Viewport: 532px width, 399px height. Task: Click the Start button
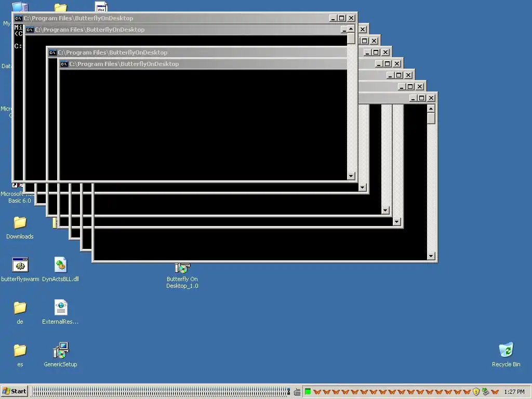point(14,391)
